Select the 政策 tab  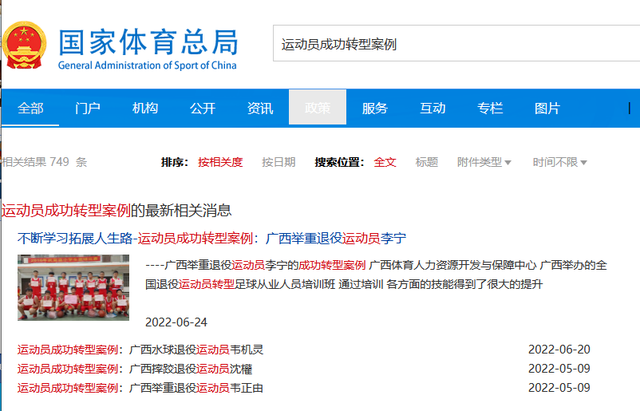point(318,107)
